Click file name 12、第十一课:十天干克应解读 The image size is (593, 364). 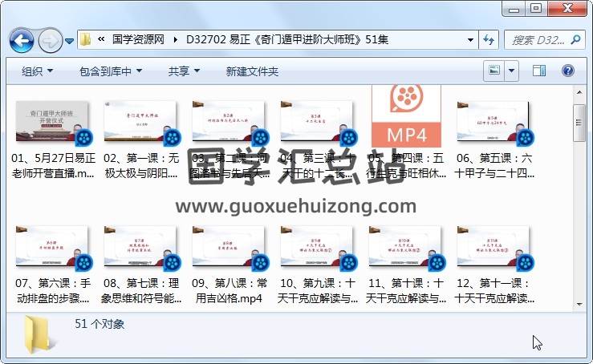point(494,291)
